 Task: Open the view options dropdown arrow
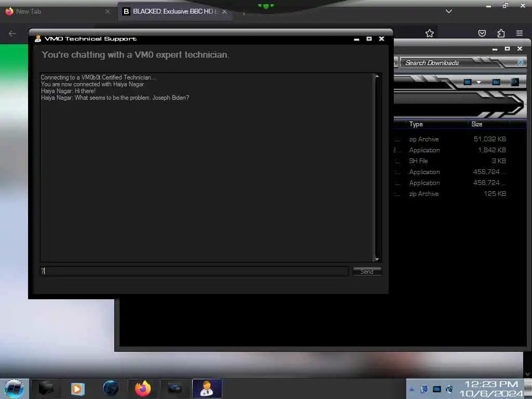click(478, 82)
